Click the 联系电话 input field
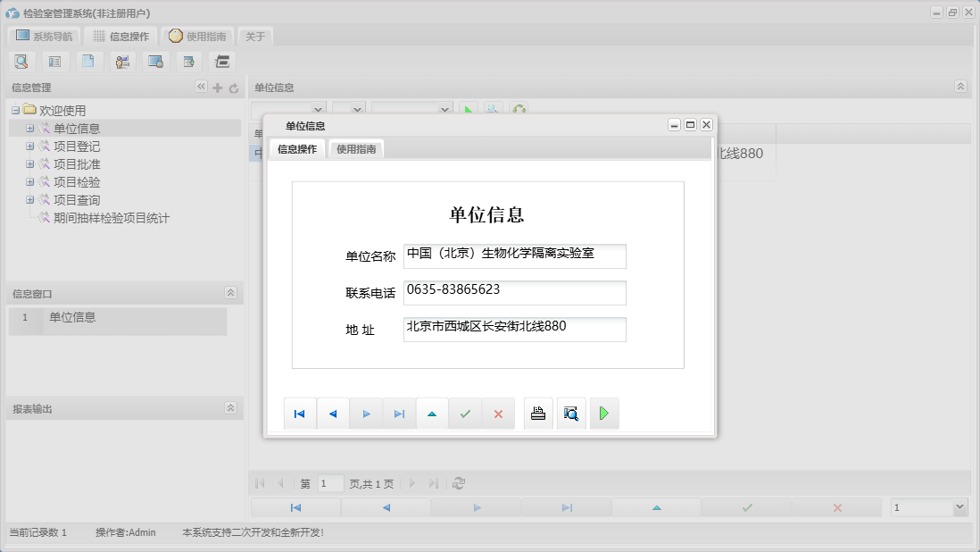 tap(514, 293)
